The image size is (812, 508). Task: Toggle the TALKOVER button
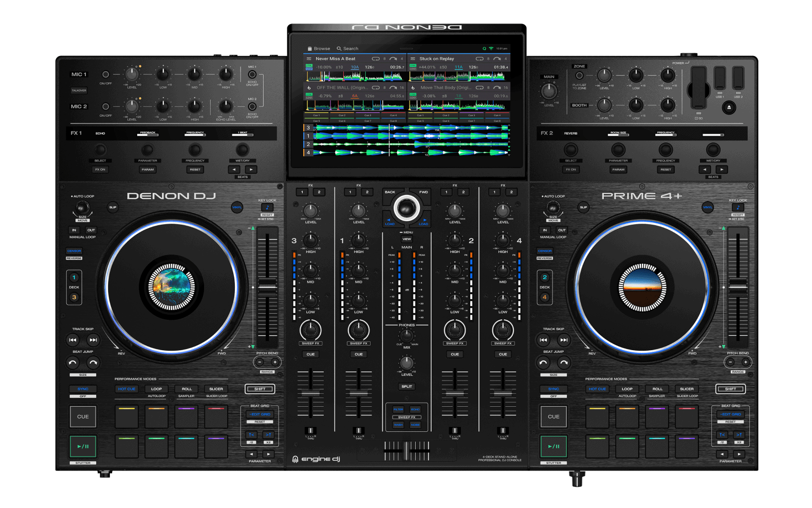79,90
